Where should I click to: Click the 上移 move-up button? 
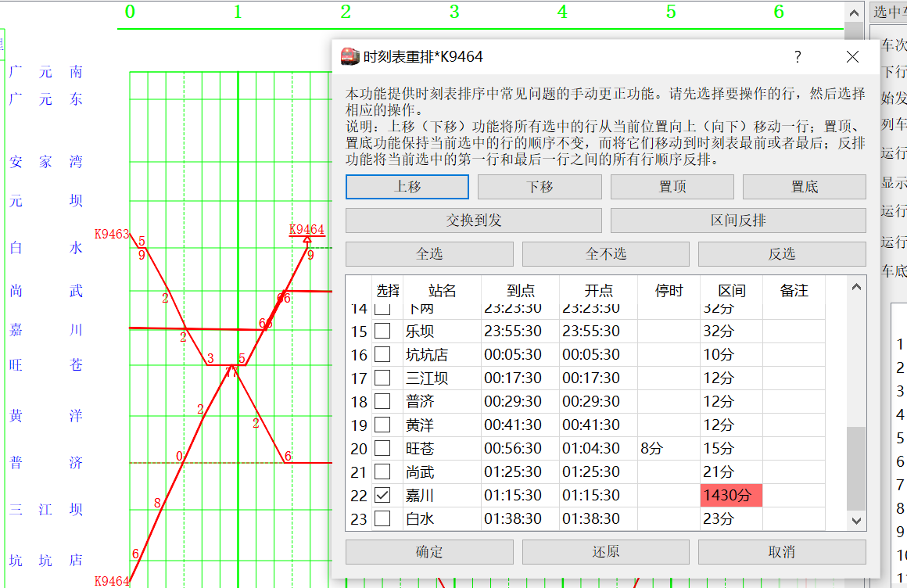tap(407, 187)
